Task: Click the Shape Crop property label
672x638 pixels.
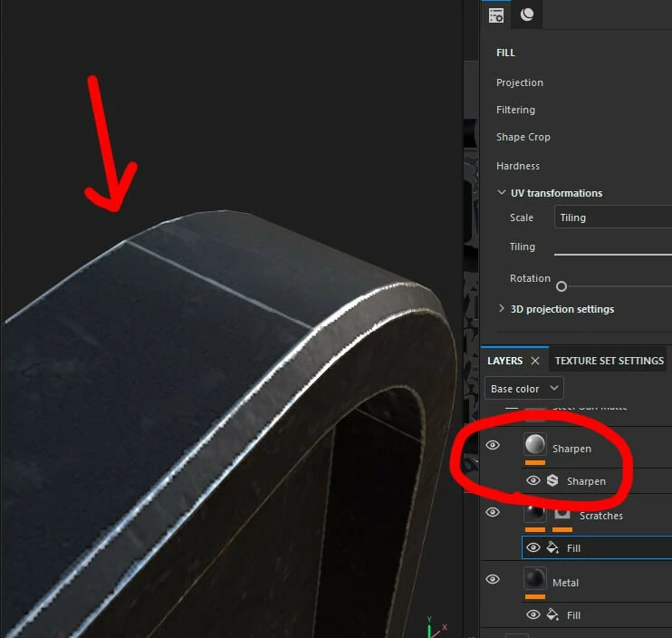Action: (523, 137)
